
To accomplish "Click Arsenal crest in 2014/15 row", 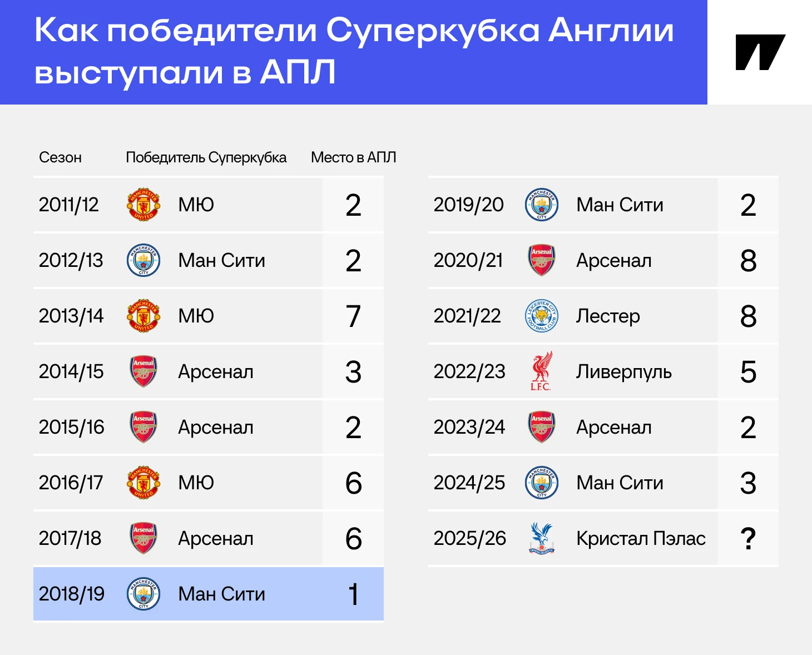I will point(143,371).
